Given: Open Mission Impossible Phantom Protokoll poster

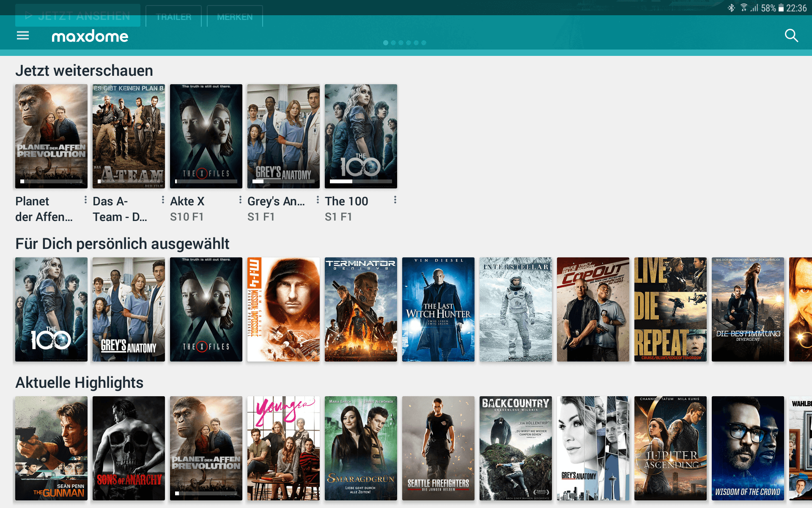Looking at the screenshot, I should point(283,309).
